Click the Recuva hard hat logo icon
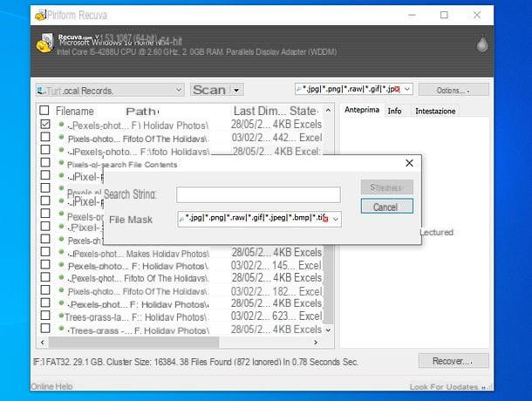The width and height of the screenshot is (532, 401). tap(44, 44)
